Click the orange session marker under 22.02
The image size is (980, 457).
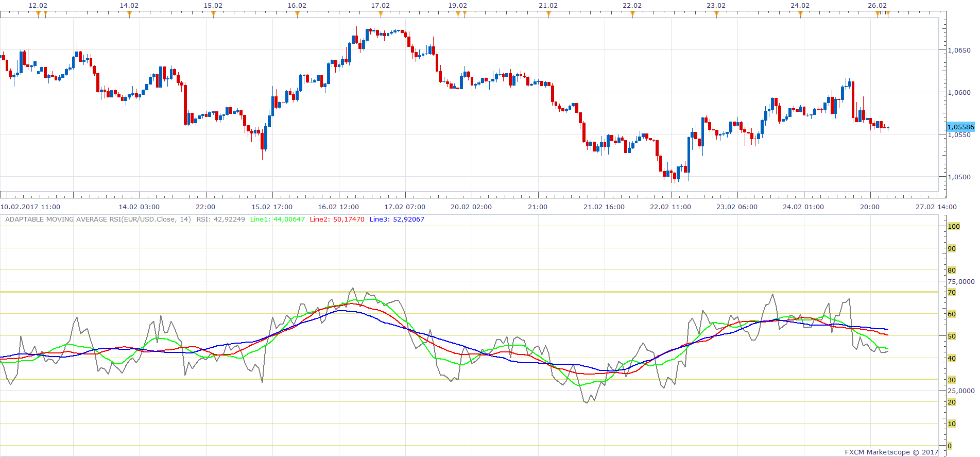[x=632, y=14]
